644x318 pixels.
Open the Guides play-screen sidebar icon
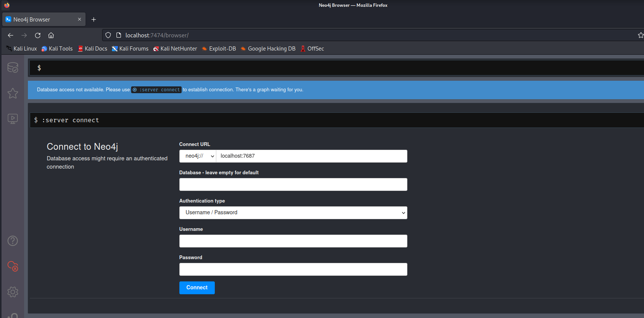[13, 119]
